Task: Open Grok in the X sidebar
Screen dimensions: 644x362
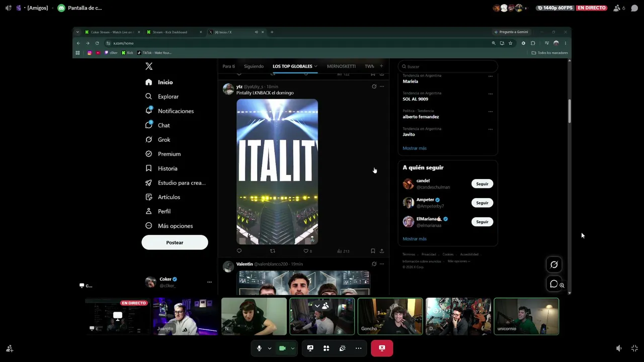Action: [158, 140]
